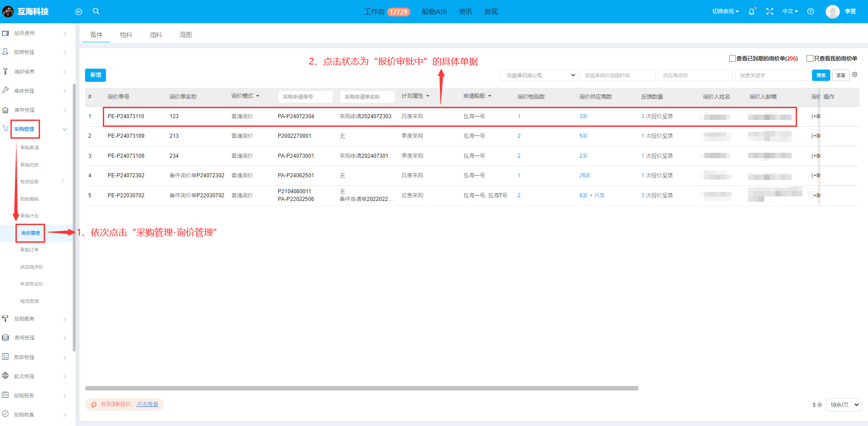
Task: Check 查看已到期的询价单 checkbox
Action: tap(732, 58)
